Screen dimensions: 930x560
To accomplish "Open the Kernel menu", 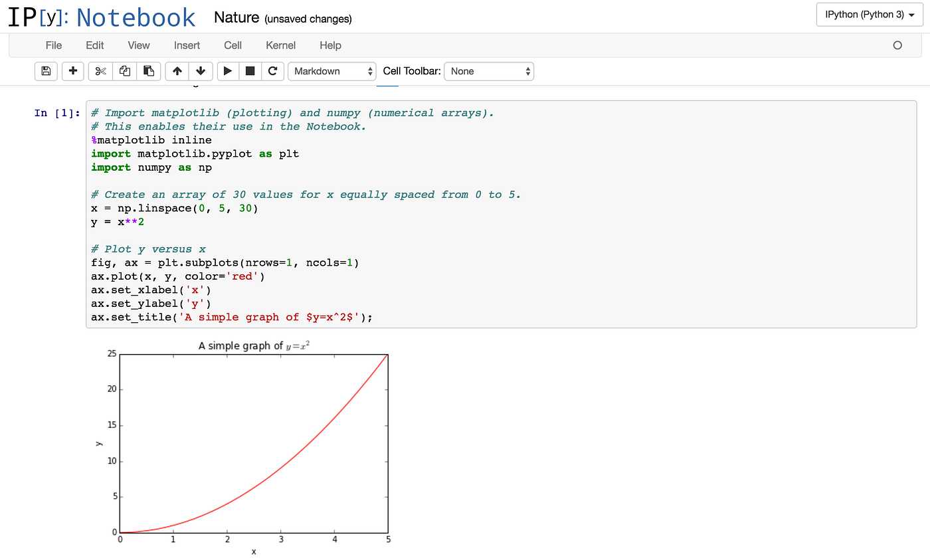I will point(280,45).
